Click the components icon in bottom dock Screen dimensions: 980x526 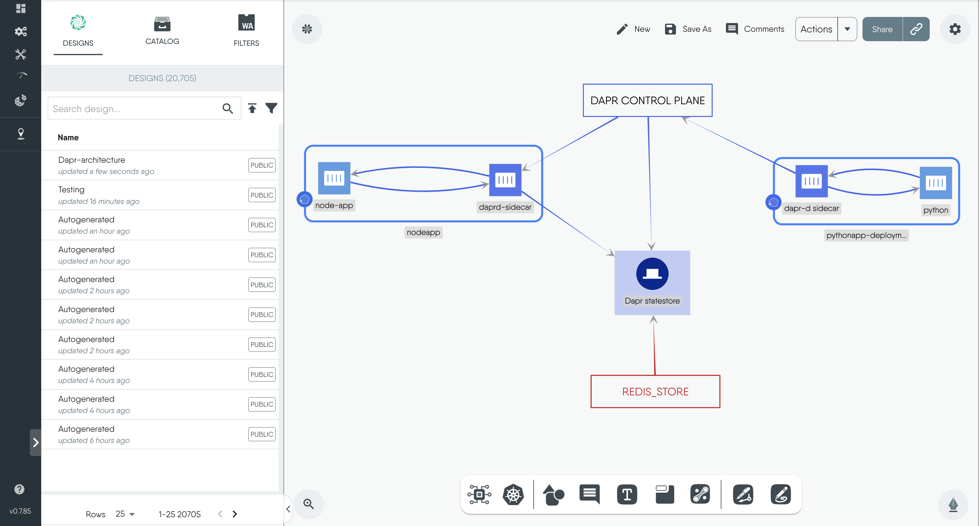(479, 495)
